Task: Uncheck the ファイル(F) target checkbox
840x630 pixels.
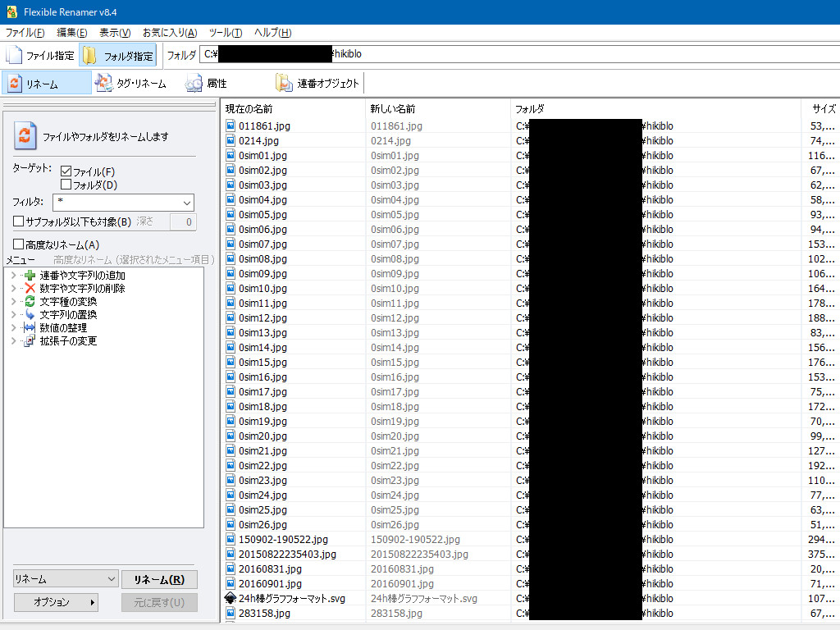Action: [x=66, y=171]
